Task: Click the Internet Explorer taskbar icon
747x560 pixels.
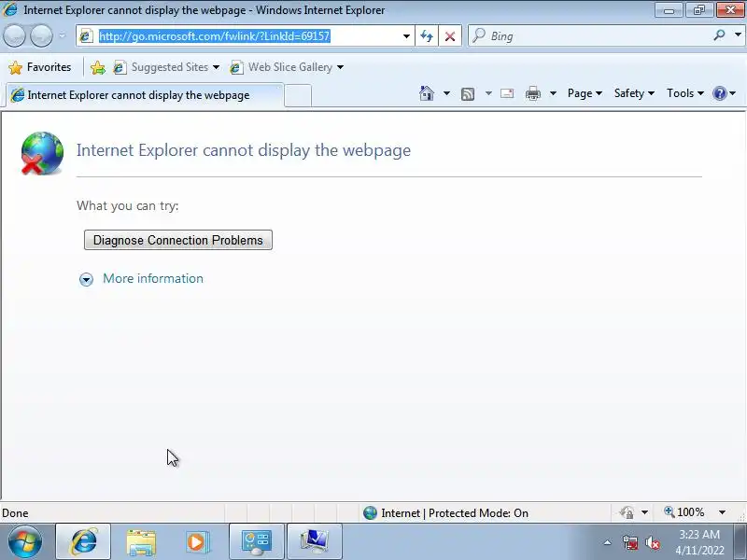Action: [x=83, y=542]
